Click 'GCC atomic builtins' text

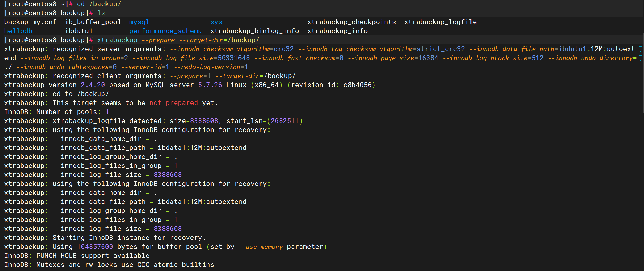(176, 265)
